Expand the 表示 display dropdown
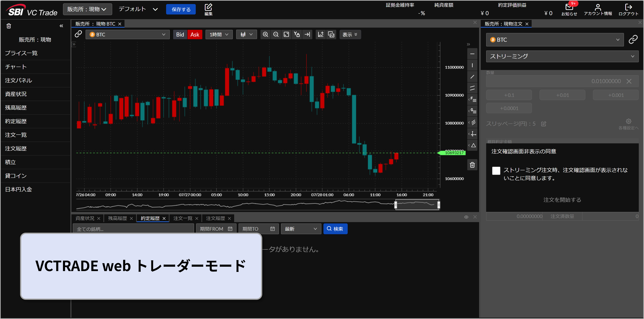644x319 pixels. (x=350, y=35)
